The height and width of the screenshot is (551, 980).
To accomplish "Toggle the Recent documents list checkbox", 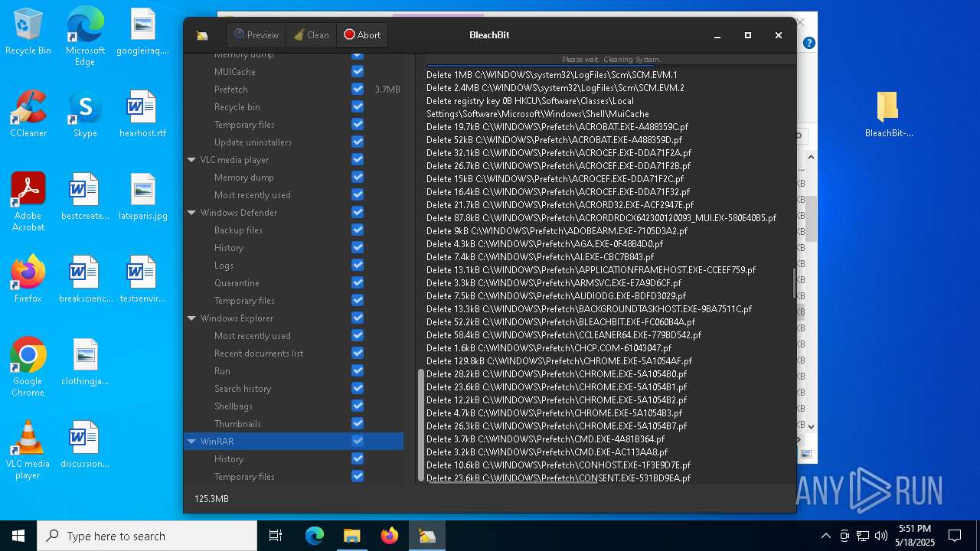I will point(358,353).
